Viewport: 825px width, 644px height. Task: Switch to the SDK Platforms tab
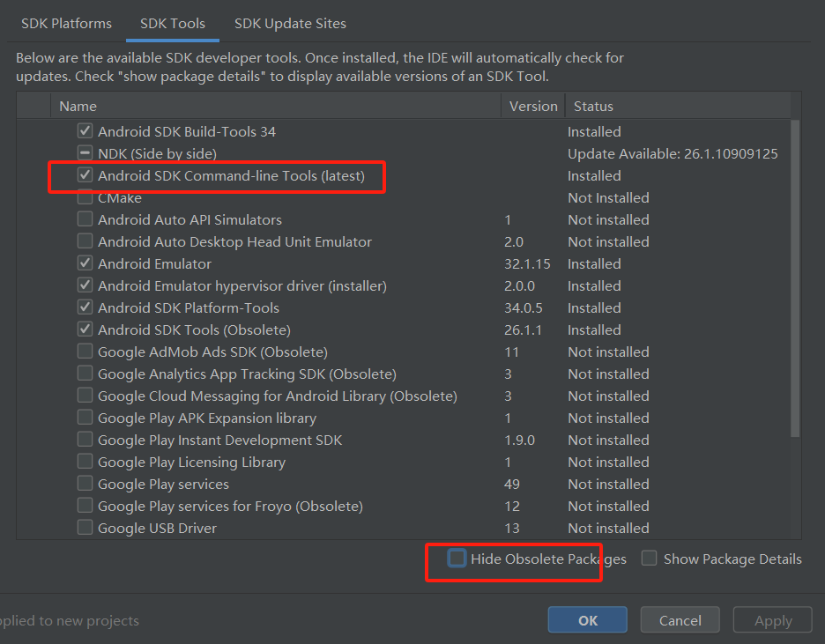coord(67,24)
